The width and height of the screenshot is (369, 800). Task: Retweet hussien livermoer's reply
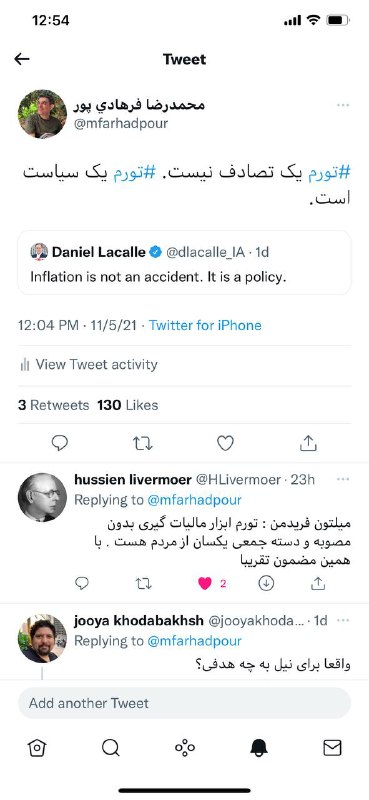144,584
